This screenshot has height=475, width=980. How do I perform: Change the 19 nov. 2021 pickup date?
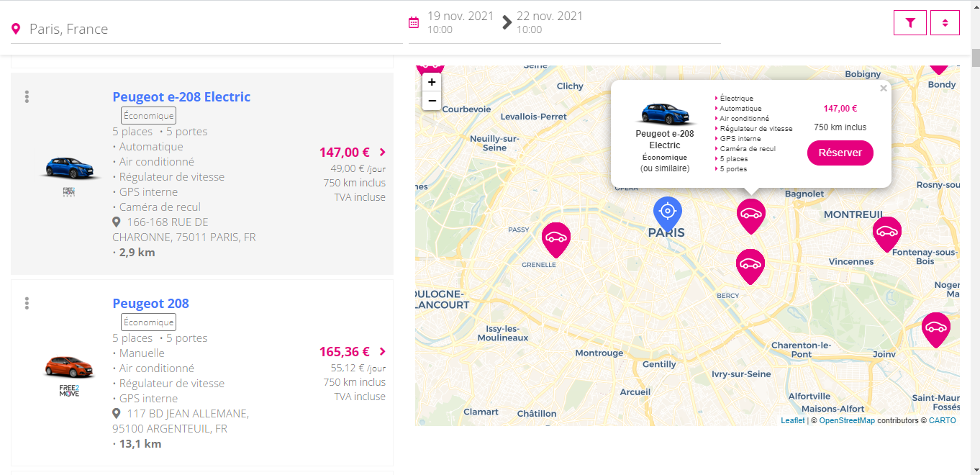pos(460,16)
